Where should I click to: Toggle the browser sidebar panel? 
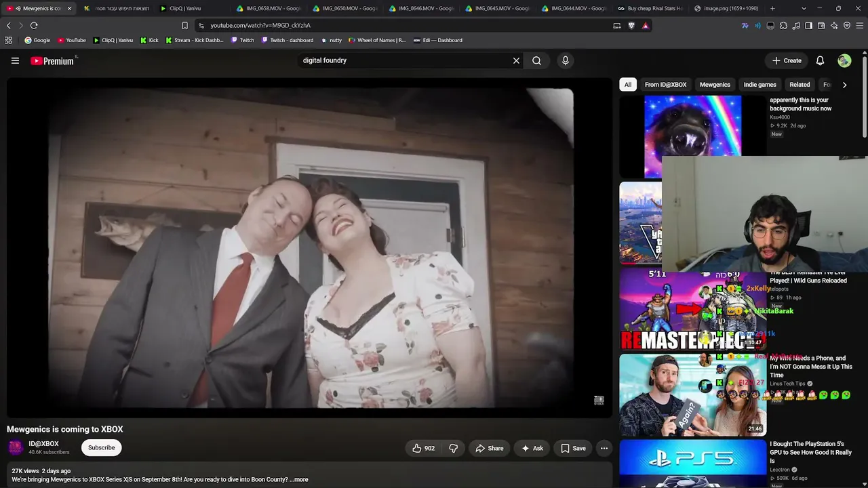pyautogui.click(x=808, y=26)
